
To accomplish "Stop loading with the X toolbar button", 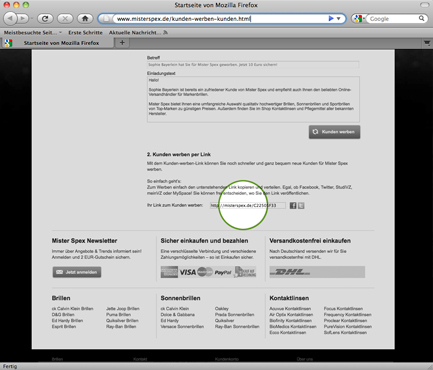I will coord(65,19).
